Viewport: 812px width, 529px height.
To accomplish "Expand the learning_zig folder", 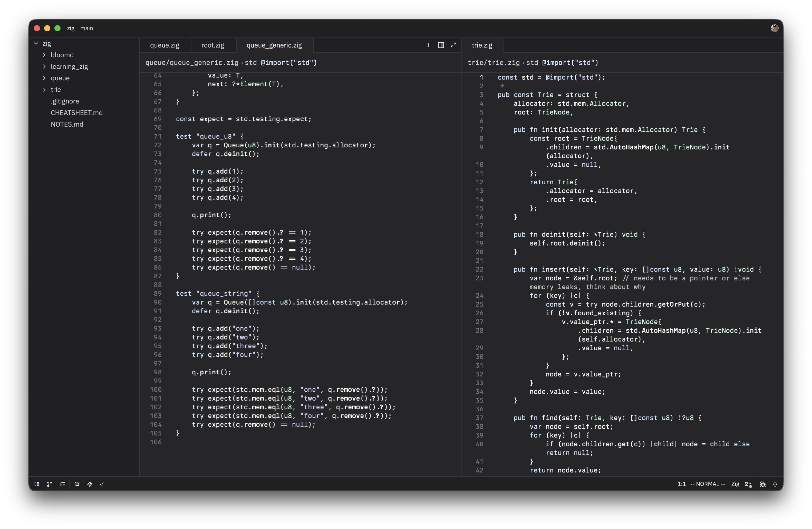I will [x=69, y=67].
